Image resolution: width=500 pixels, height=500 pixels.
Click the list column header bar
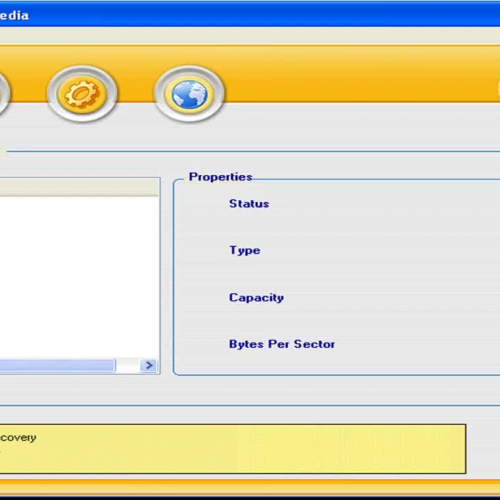pos(79,187)
